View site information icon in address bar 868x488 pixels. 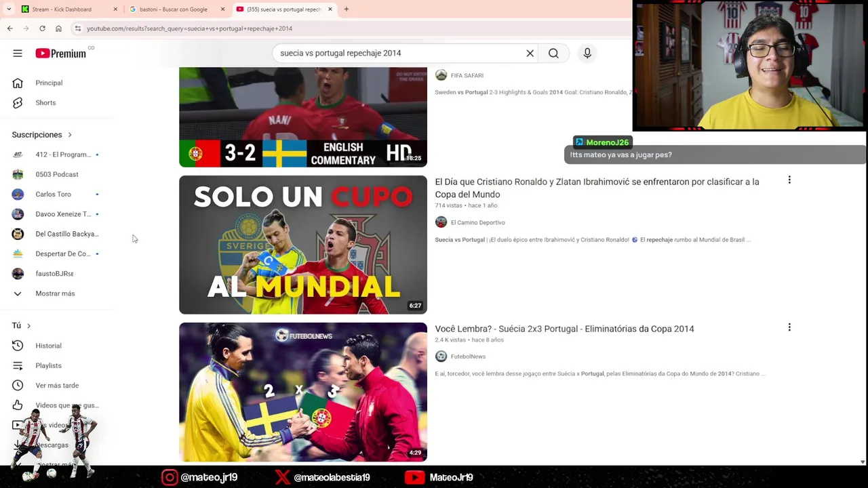point(78,28)
